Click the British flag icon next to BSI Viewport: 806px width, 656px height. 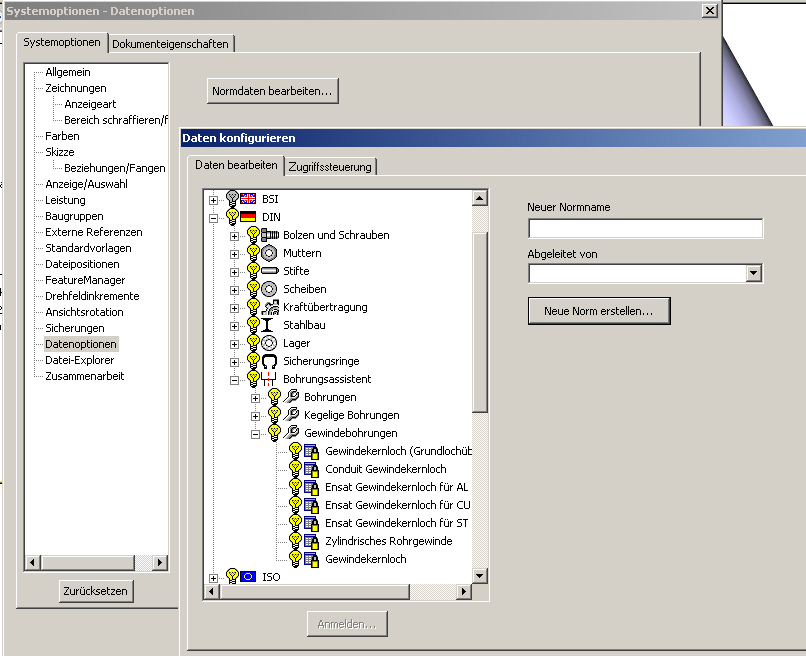[248, 198]
